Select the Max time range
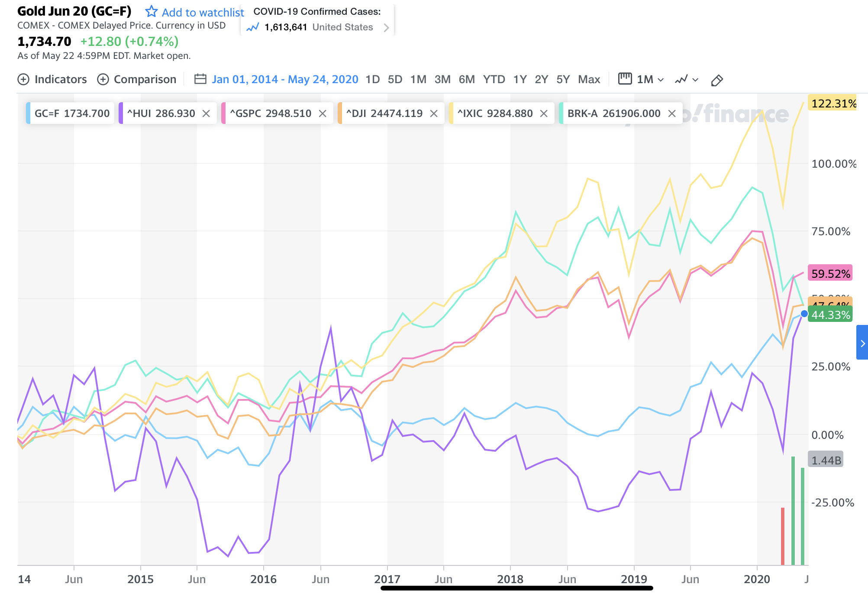Image resolution: width=868 pixels, height=597 pixels. 589,79
